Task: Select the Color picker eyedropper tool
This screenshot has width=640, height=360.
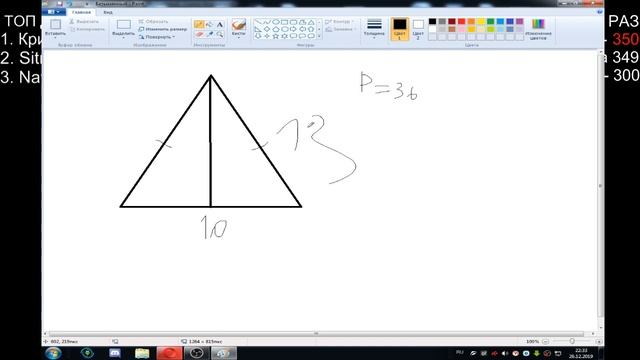Action: coord(209,35)
